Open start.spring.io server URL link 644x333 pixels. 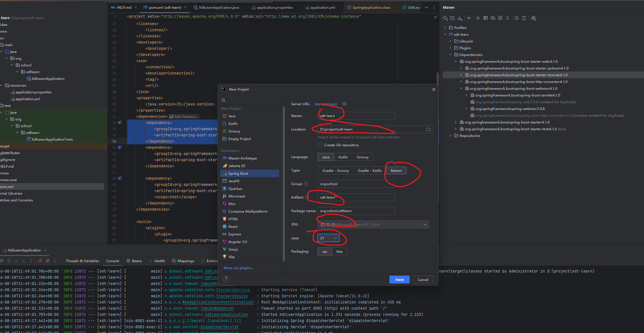326,104
